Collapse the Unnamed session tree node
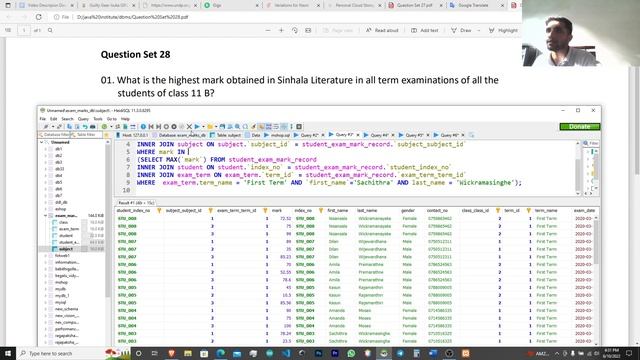This screenshot has width=640, height=360. [41, 142]
